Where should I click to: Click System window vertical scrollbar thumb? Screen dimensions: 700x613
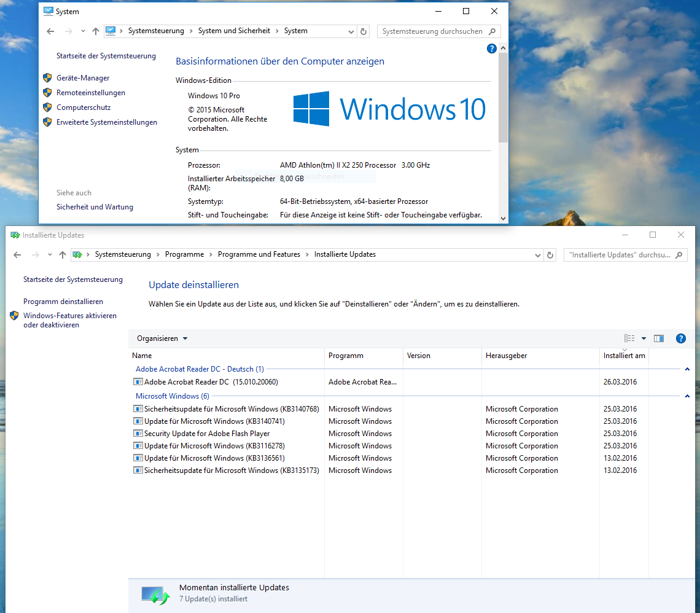point(503,97)
